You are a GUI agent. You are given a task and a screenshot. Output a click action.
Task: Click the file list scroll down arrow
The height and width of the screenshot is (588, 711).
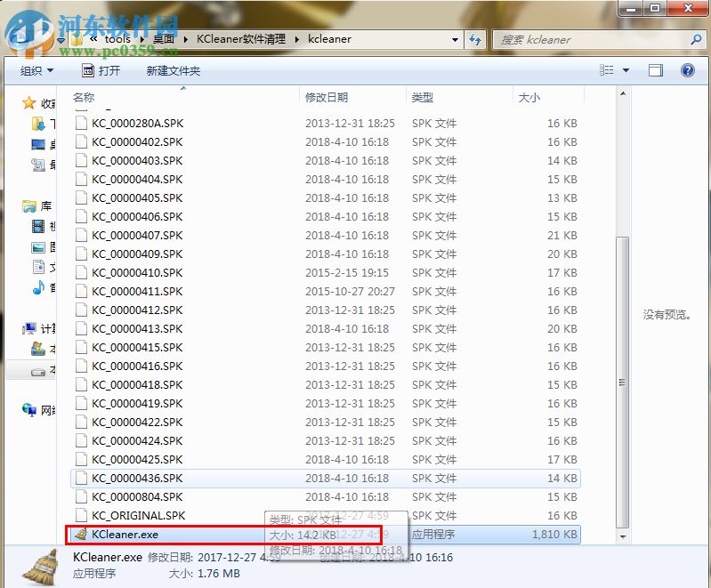(x=624, y=536)
